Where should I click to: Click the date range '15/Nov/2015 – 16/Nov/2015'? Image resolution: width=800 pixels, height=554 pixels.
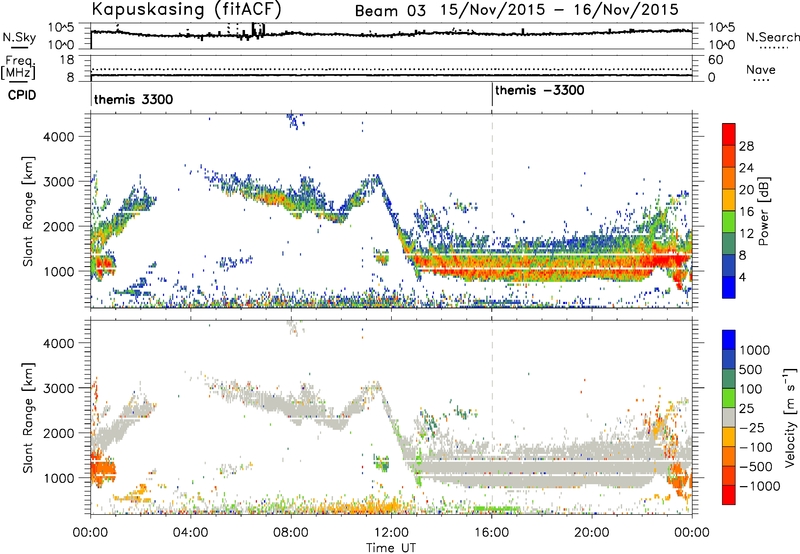(x=560, y=10)
